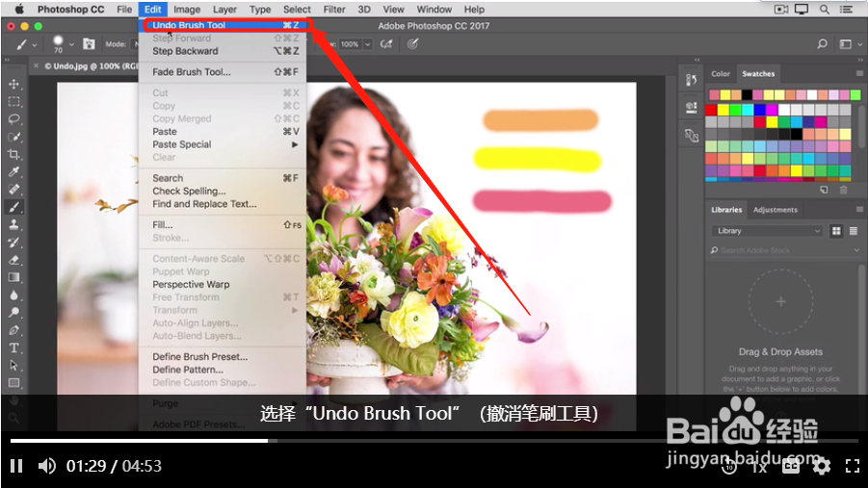Select the Eraser tool
The image size is (868, 488).
pyautogui.click(x=13, y=260)
